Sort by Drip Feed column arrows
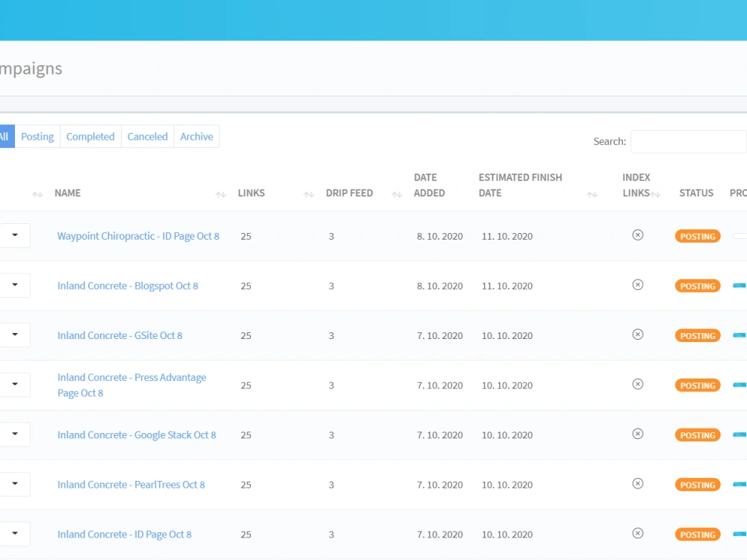747x560 pixels. point(397,194)
